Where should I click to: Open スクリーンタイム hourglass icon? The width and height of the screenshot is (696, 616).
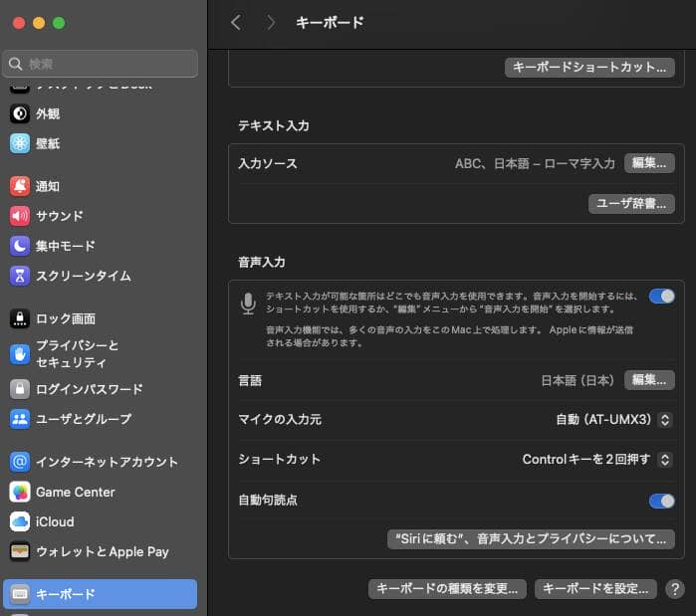(20, 276)
